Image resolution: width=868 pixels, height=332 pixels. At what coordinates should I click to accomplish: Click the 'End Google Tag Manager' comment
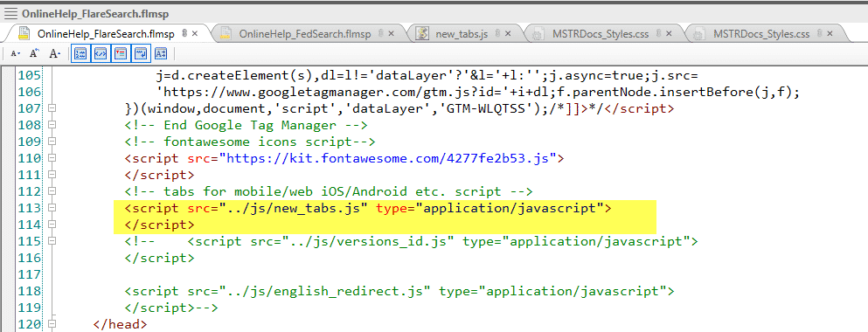[x=247, y=126]
